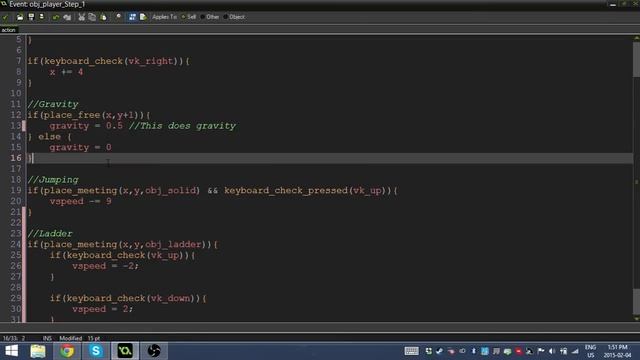Viewport: 640px width, 360px height.
Task: Set Applies To as Other
Action: (x=210, y=17)
